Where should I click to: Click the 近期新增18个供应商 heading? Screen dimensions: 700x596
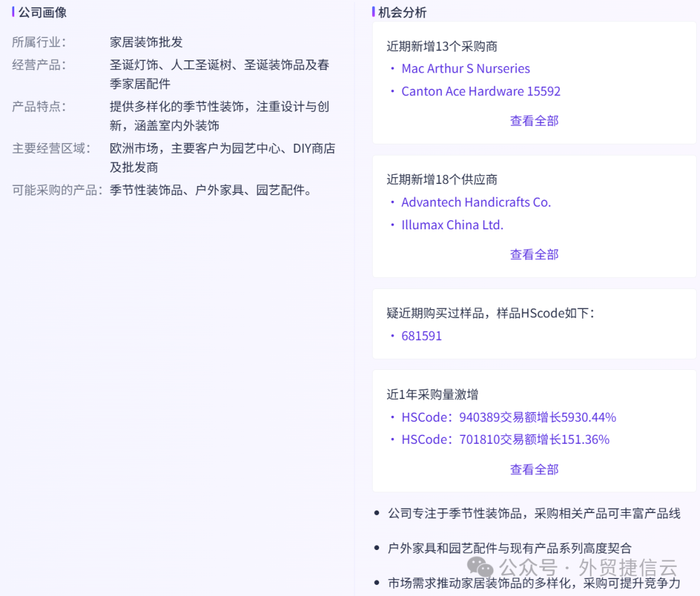(438, 179)
